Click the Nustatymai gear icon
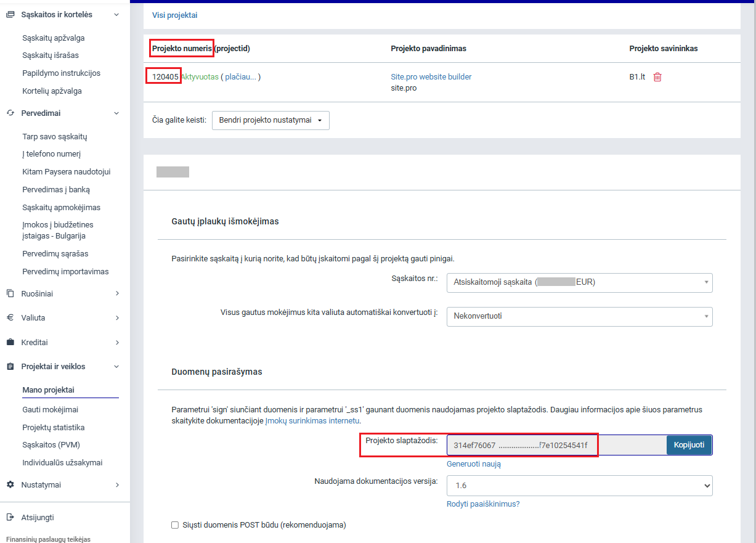The image size is (756, 543). tap(10, 485)
